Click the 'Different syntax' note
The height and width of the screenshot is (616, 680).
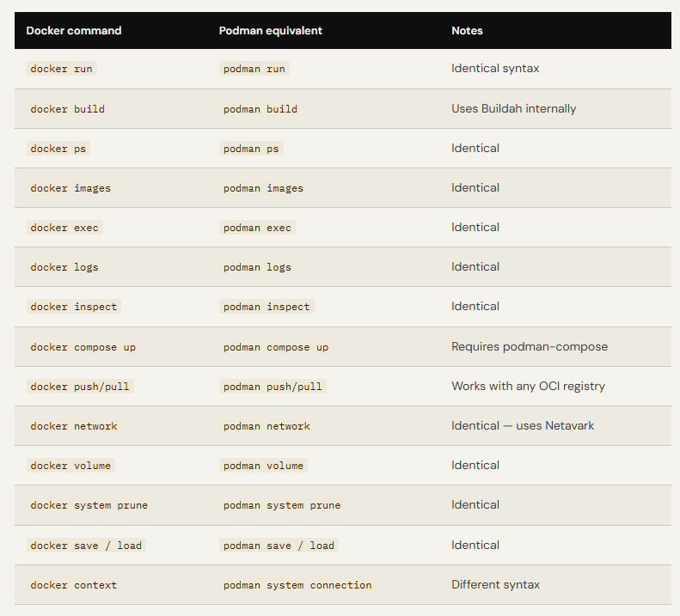point(496,585)
